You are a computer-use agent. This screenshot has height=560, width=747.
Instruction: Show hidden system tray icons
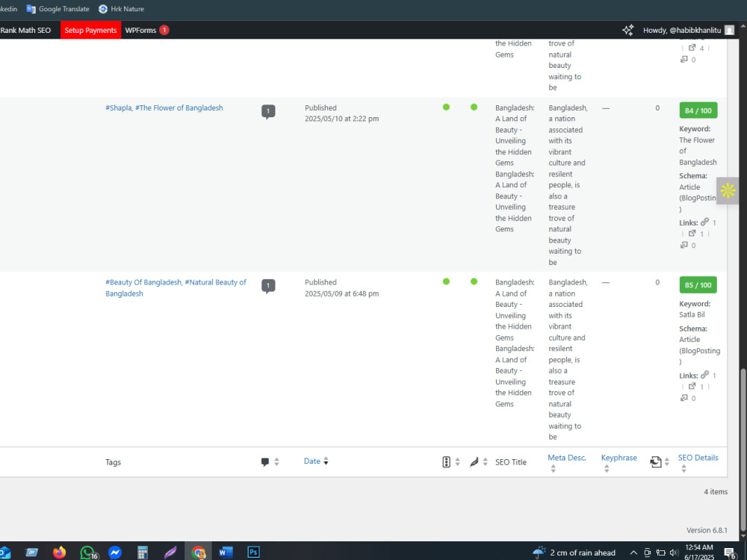(633, 553)
